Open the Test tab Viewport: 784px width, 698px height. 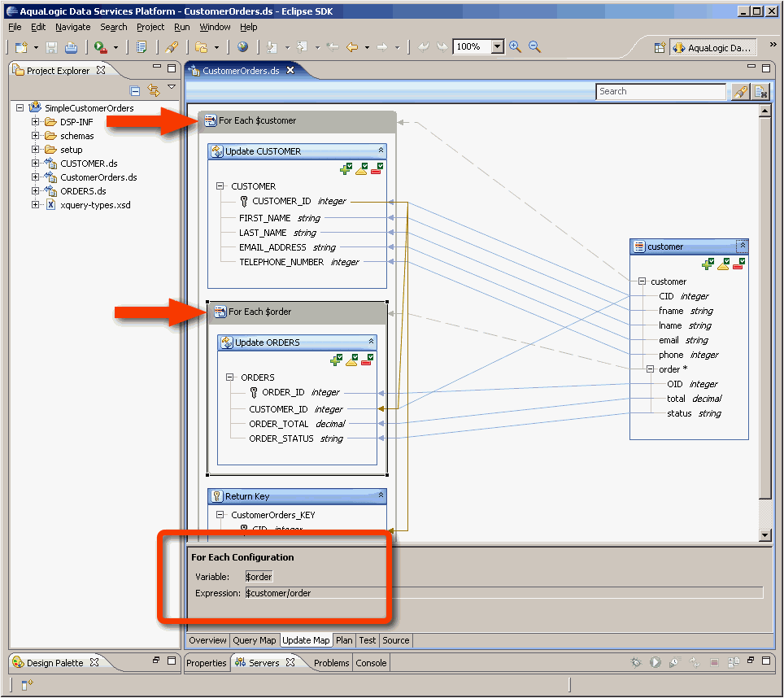pos(368,640)
